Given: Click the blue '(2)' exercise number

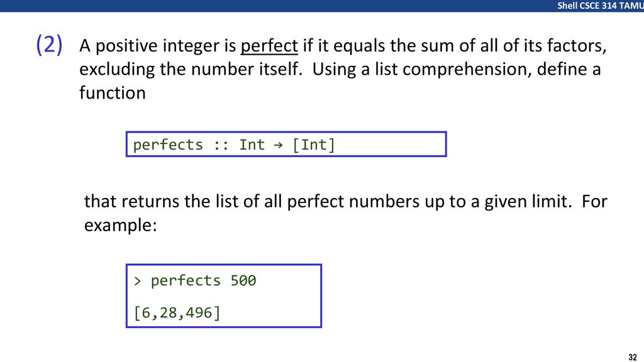Looking at the screenshot, I should coord(49,45).
